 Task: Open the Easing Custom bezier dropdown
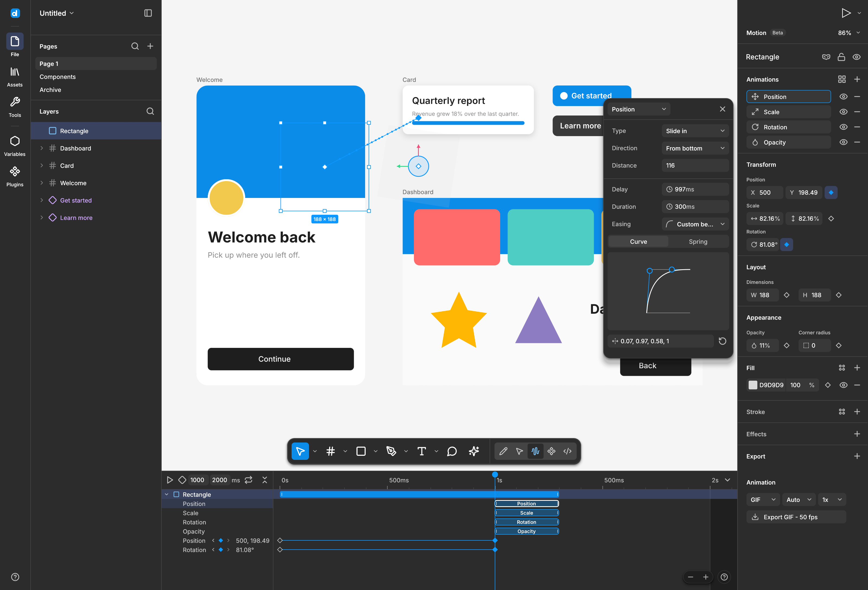coord(695,224)
